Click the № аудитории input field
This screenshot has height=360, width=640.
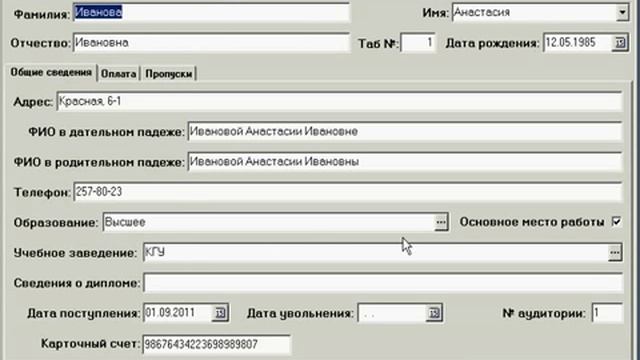point(607,313)
